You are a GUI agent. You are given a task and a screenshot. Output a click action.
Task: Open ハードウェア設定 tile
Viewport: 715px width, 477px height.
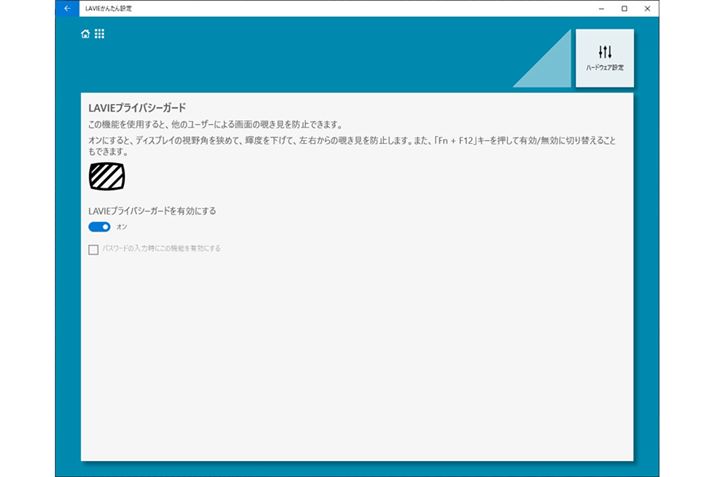(x=605, y=58)
